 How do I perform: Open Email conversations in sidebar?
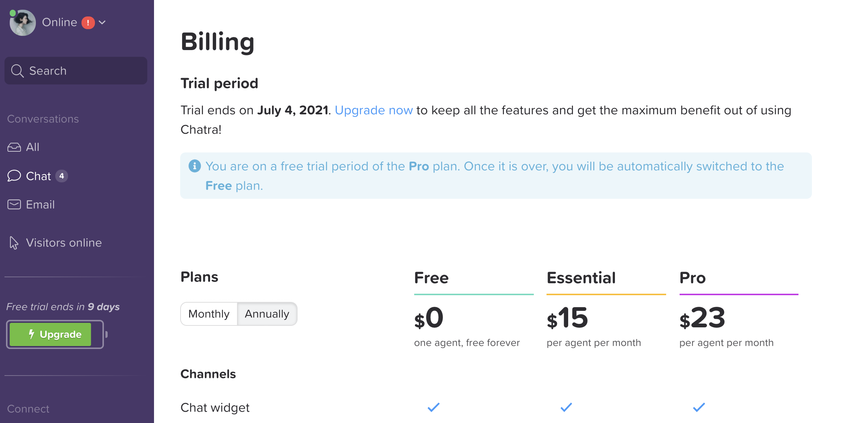coord(40,205)
